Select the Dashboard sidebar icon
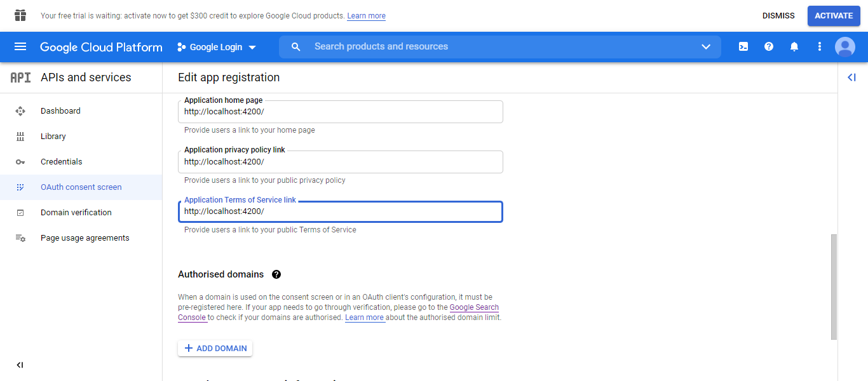This screenshot has width=868, height=381. 20,110
